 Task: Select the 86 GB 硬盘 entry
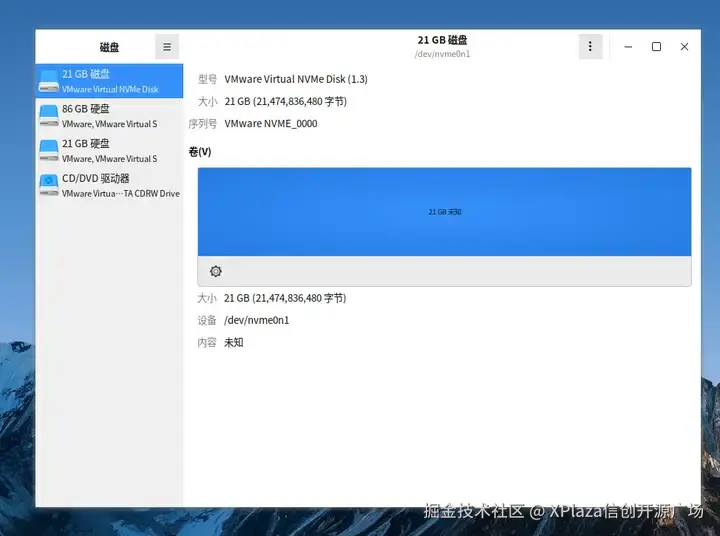109,116
